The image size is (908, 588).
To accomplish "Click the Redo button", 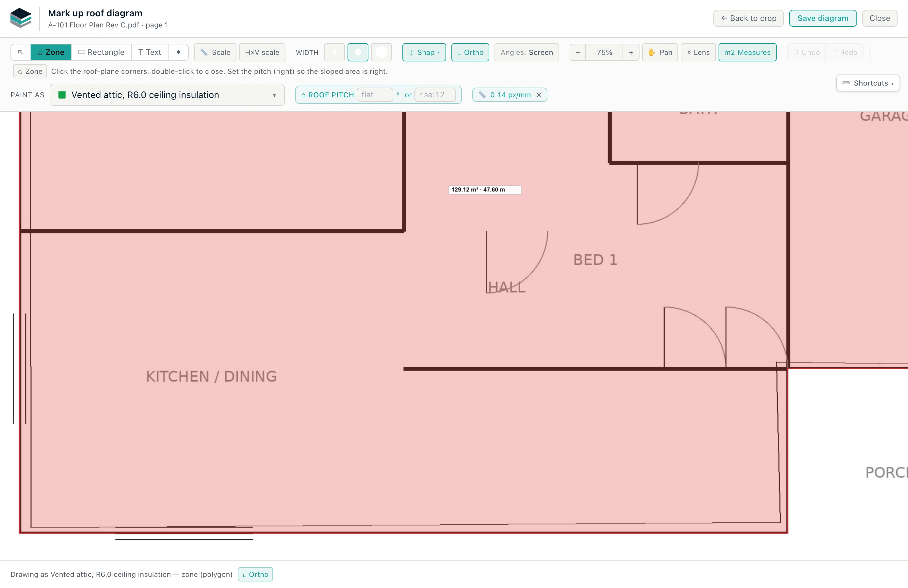I will (845, 52).
